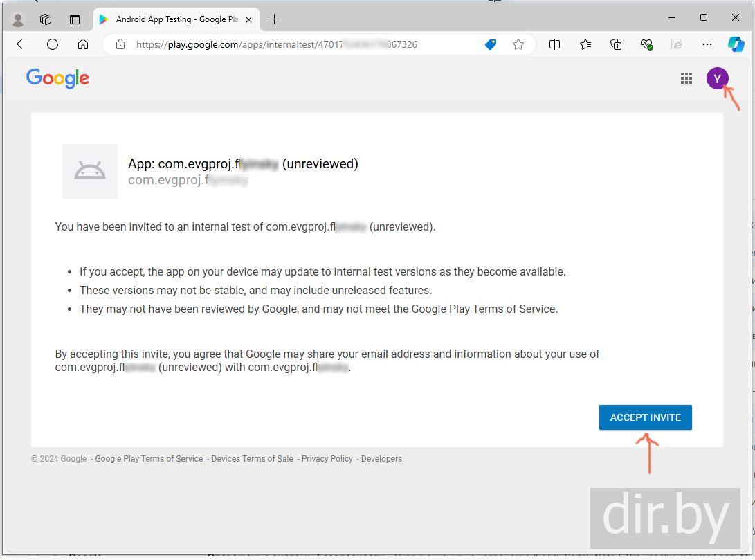Click the © 2024 Google text
The height and width of the screenshot is (560, 755).
[59, 459]
